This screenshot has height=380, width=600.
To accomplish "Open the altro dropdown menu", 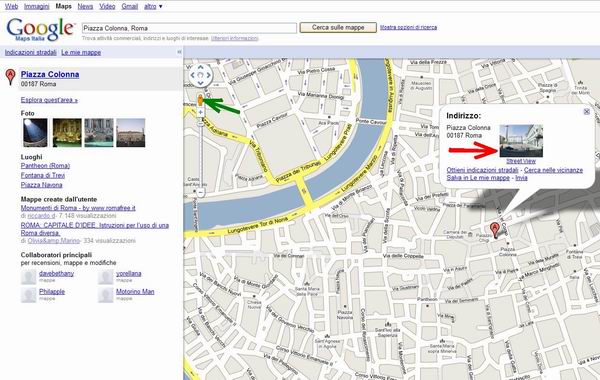I will pos(153,7).
